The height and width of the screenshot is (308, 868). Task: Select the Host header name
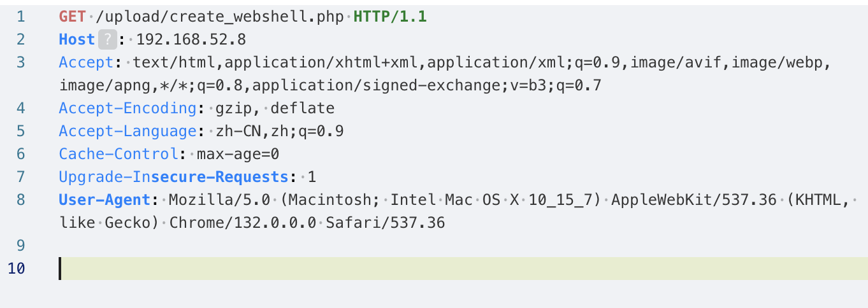click(76, 39)
